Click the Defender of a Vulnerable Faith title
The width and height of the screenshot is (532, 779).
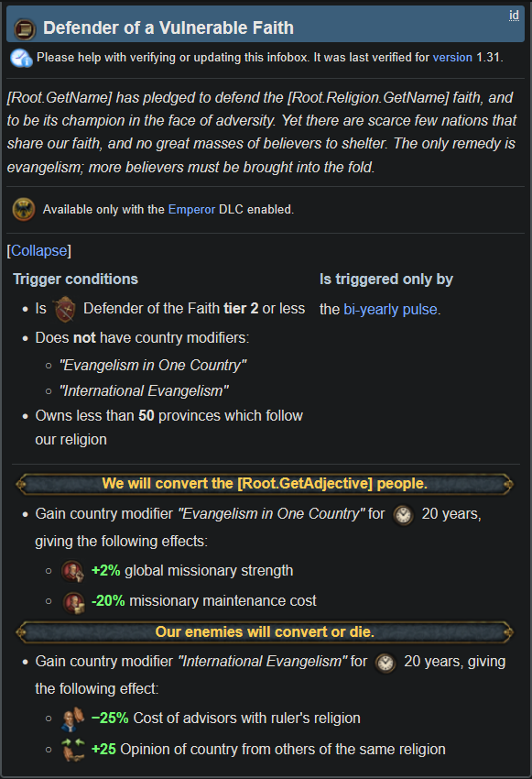(x=168, y=27)
